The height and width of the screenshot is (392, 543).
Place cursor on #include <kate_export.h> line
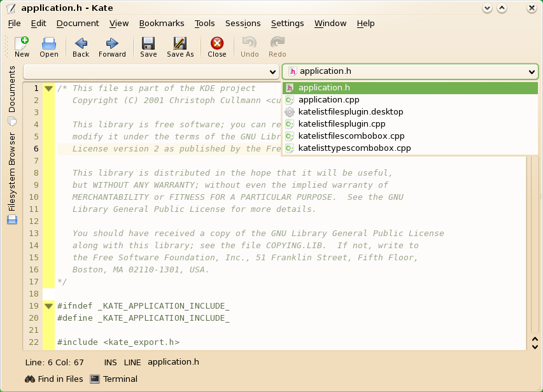coord(118,342)
